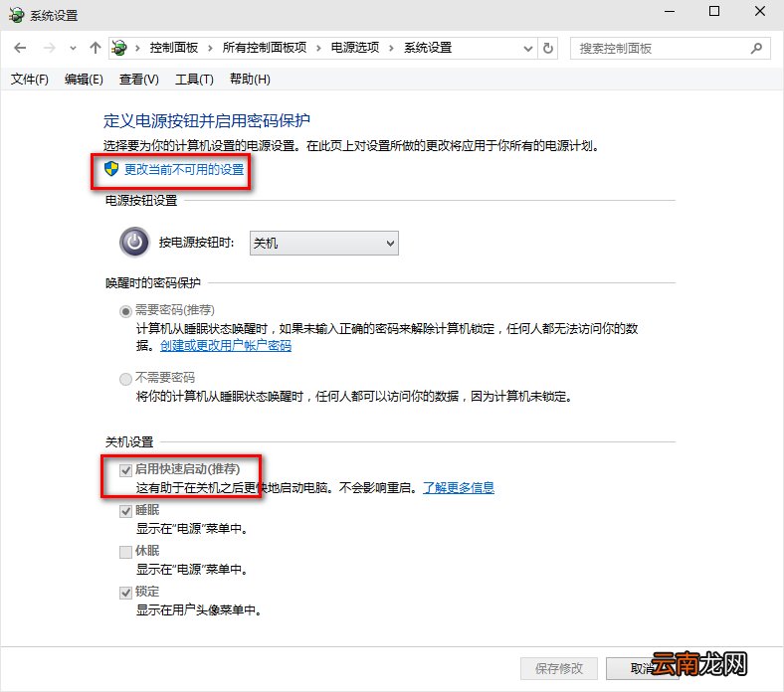Expand chevron after 所有控制面板项 breadcrumb

(x=318, y=49)
